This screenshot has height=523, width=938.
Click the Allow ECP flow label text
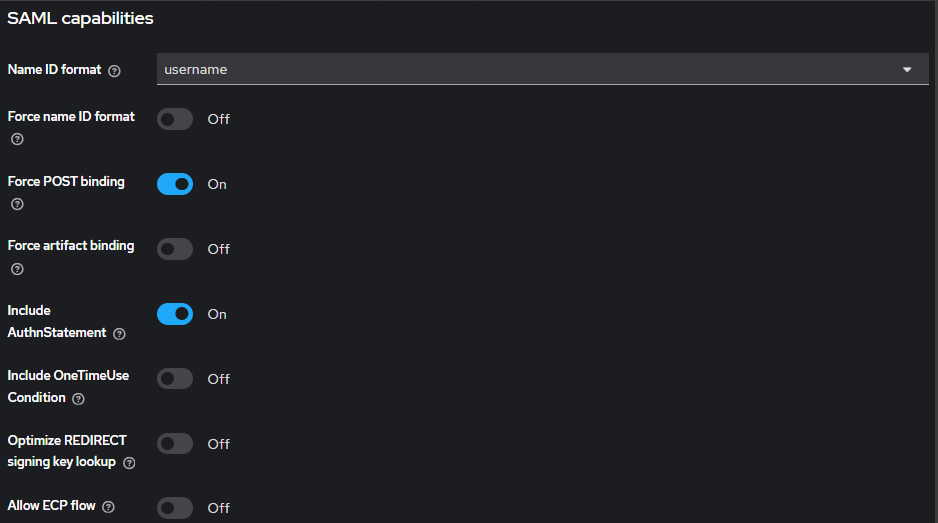click(52, 506)
